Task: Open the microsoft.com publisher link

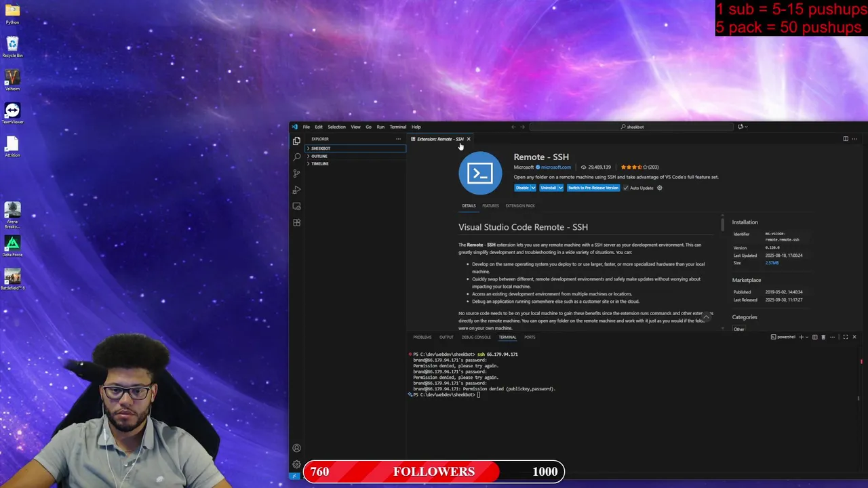Action: click(x=555, y=167)
